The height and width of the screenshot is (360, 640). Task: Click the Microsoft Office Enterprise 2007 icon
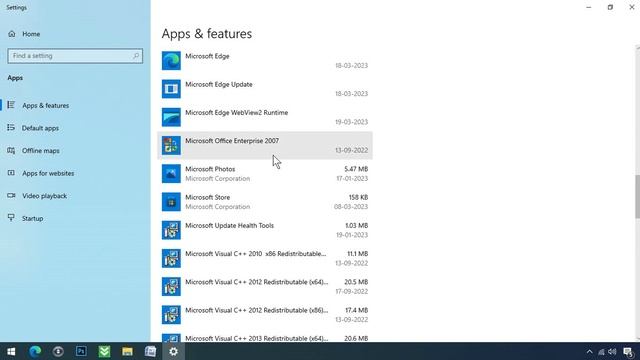(171, 145)
